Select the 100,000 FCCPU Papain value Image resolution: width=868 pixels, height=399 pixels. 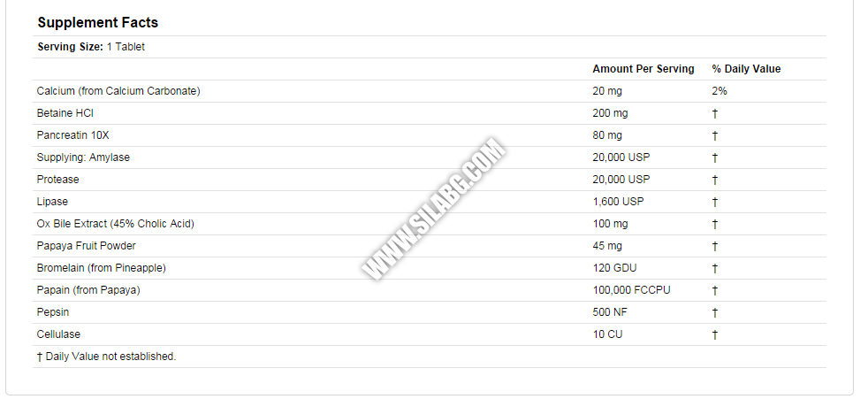pos(631,290)
